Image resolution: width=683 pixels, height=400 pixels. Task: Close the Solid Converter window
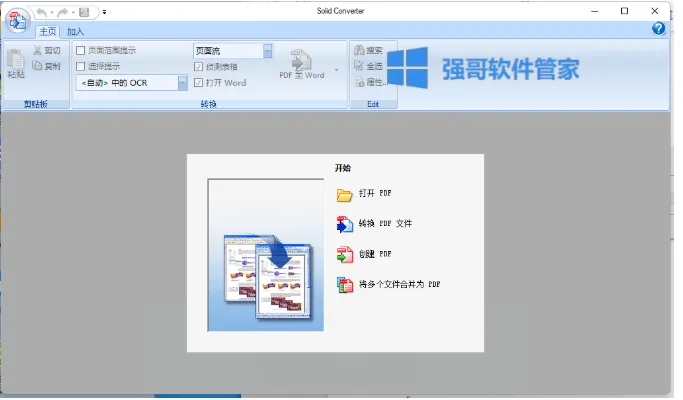(654, 11)
